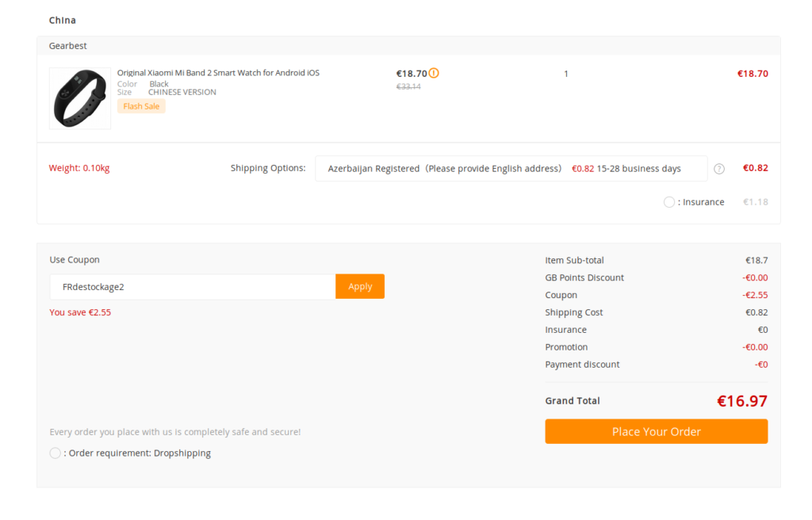Click the Coupon discount -€2.55 value

click(x=755, y=295)
